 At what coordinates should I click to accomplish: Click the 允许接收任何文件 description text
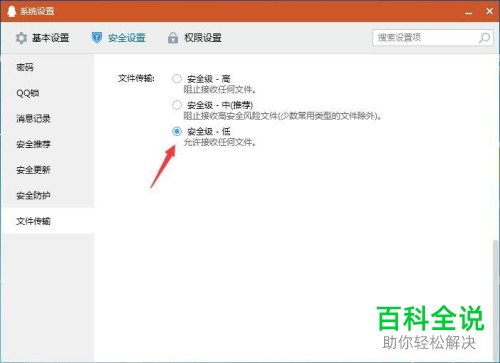(220, 142)
